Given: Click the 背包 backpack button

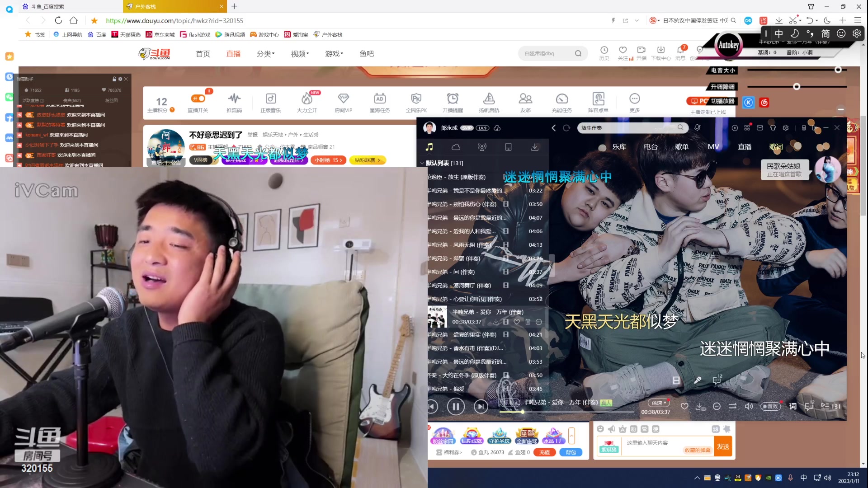Looking at the screenshot, I should coord(571,452).
